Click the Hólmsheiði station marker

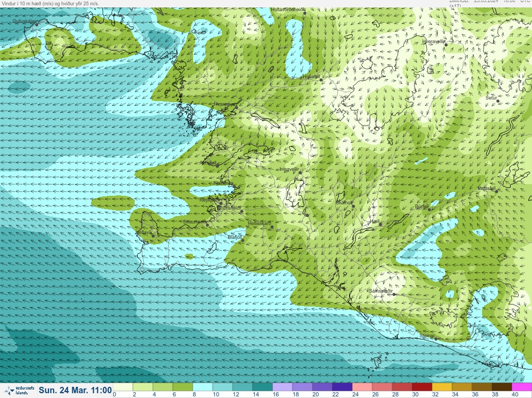pos(242,211)
